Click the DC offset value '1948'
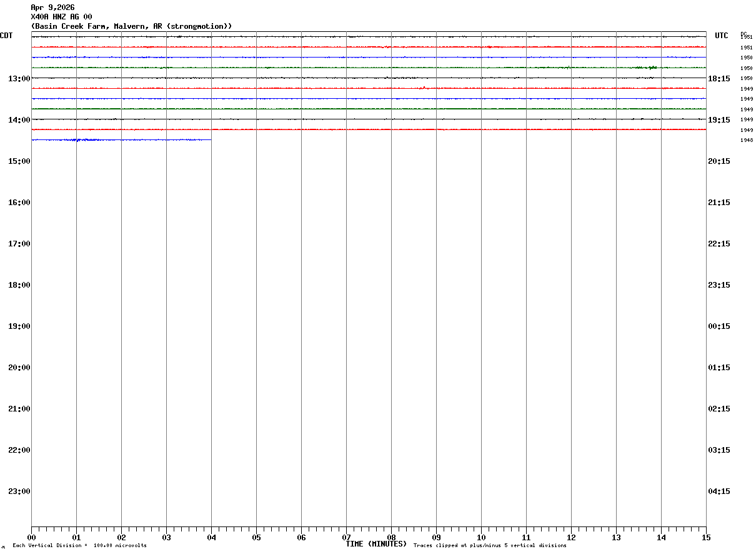Viewport: 756px width, 554px height. (x=746, y=140)
